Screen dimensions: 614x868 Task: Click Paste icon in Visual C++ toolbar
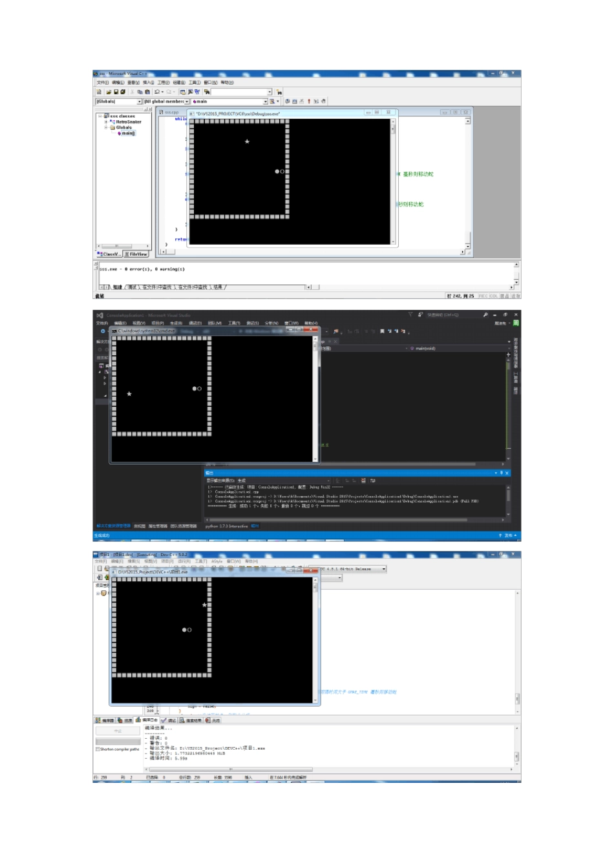[x=147, y=92]
